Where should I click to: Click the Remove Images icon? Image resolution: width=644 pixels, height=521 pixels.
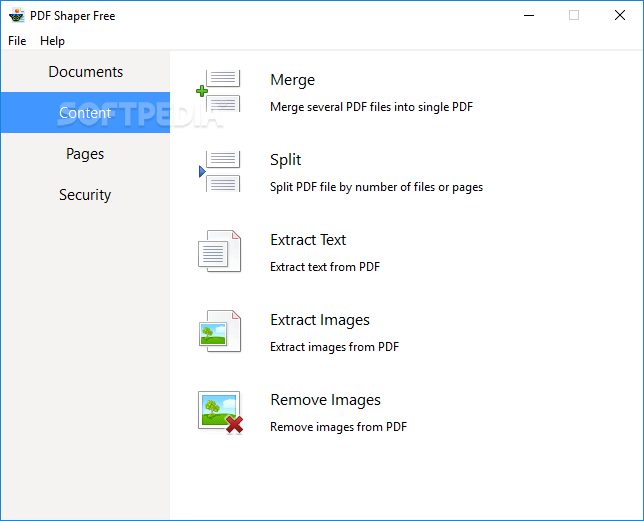pos(221,412)
